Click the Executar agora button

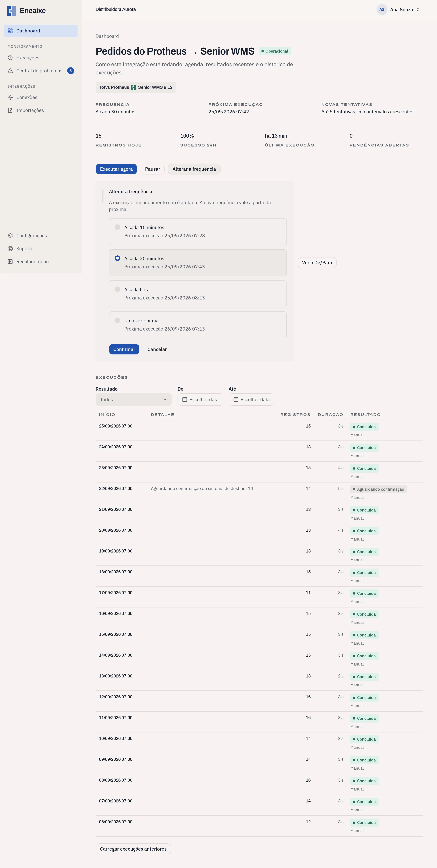click(x=116, y=169)
